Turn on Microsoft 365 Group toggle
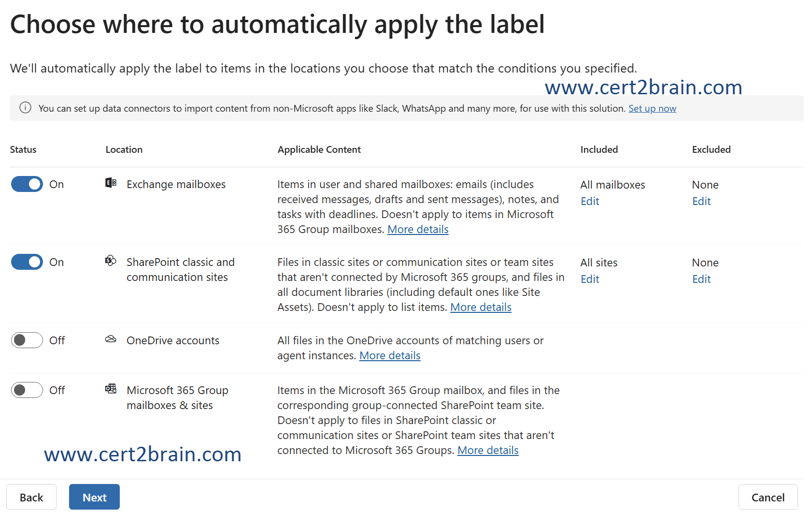The width and height of the screenshot is (812, 513). (x=27, y=390)
